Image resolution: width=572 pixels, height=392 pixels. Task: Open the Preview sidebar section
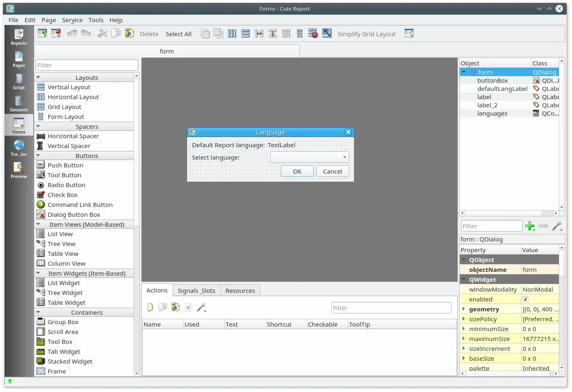click(19, 170)
